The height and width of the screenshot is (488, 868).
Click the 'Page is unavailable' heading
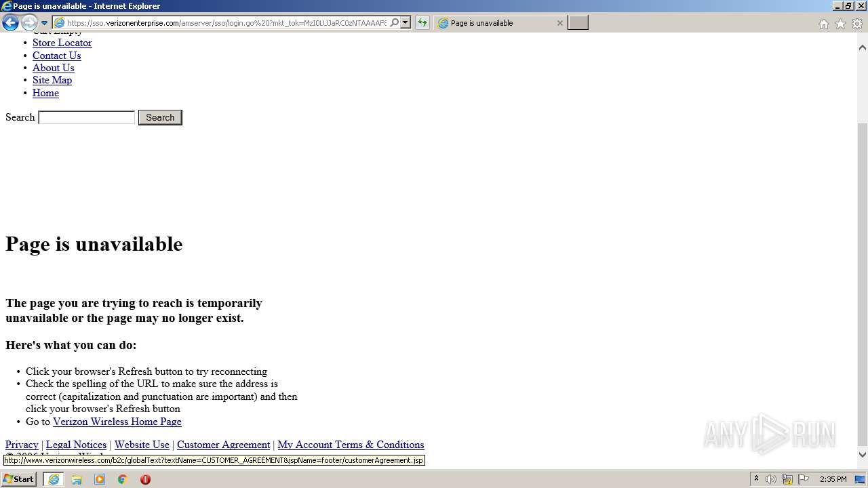pyautogui.click(x=94, y=244)
